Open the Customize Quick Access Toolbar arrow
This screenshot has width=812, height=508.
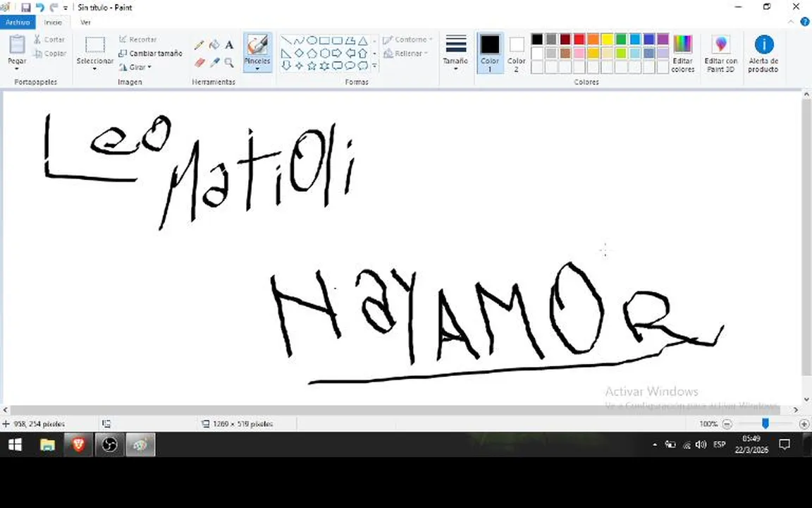click(x=66, y=8)
